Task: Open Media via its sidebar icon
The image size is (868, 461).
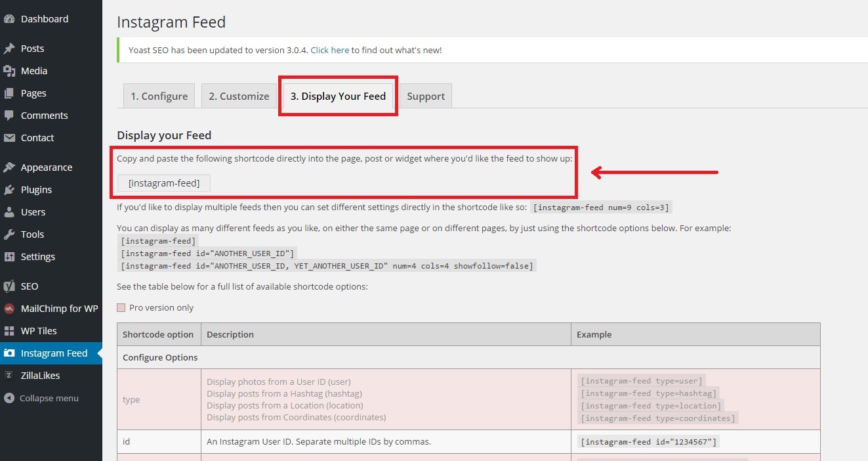Action: point(9,71)
